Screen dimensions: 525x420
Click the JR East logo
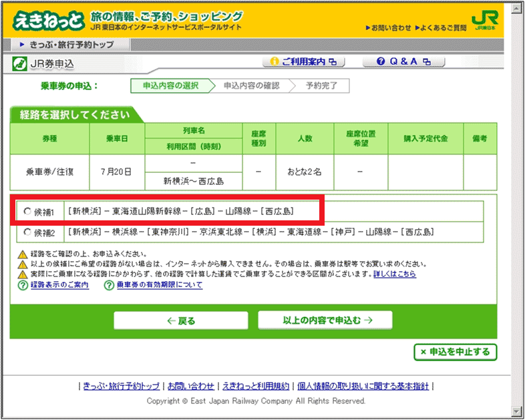[486, 21]
